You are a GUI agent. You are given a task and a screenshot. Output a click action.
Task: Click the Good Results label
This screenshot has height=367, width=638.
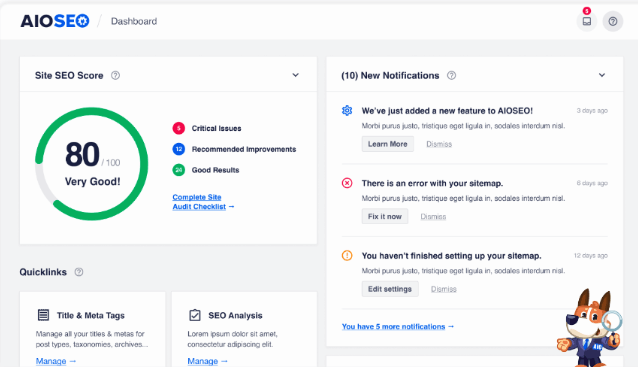pos(216,170)
